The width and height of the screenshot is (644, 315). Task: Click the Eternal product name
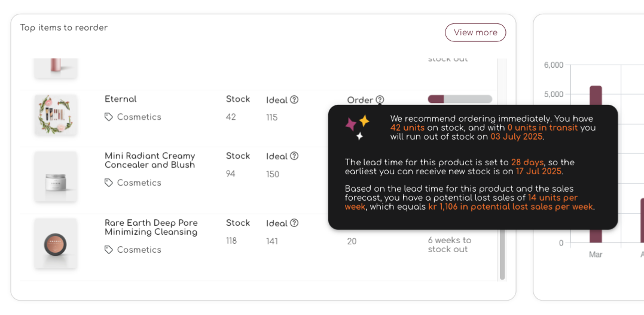click(120, 99)
